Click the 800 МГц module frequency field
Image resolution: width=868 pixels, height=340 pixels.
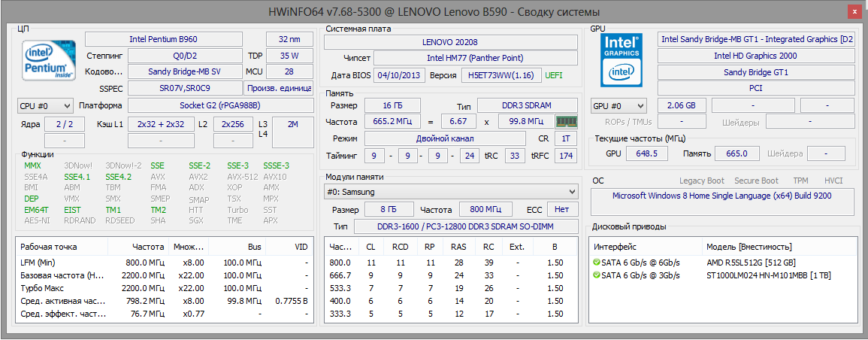pyautogui.click(x=484, y=210)
